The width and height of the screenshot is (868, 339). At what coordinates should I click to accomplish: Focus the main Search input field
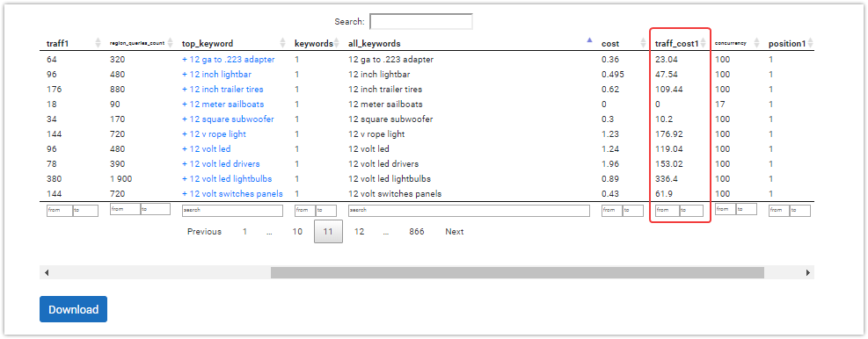[x=420, y=22]
